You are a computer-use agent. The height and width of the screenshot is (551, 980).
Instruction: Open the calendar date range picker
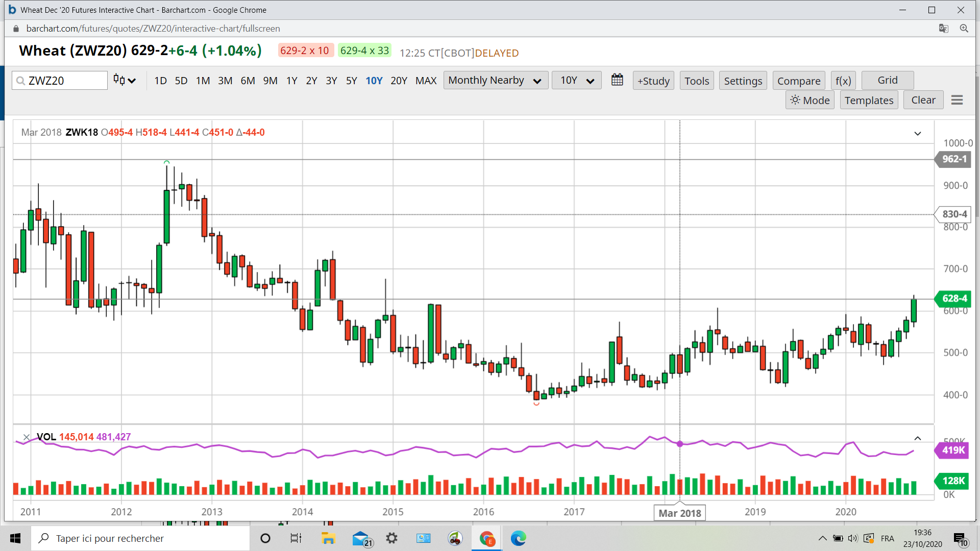point(617,80)
